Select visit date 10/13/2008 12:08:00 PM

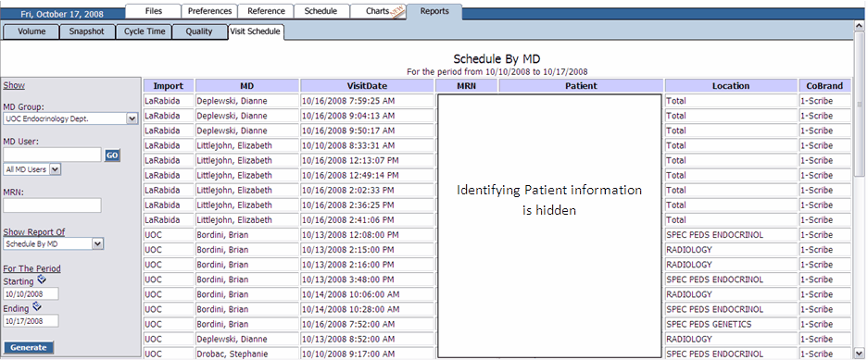[367, 235]
